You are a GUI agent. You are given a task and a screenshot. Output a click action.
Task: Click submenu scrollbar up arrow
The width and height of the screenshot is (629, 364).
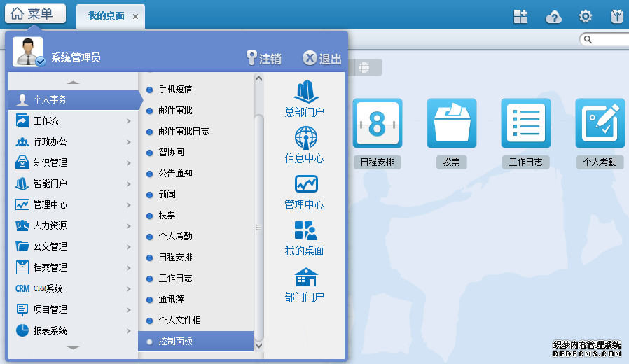[x=258, y=78]
